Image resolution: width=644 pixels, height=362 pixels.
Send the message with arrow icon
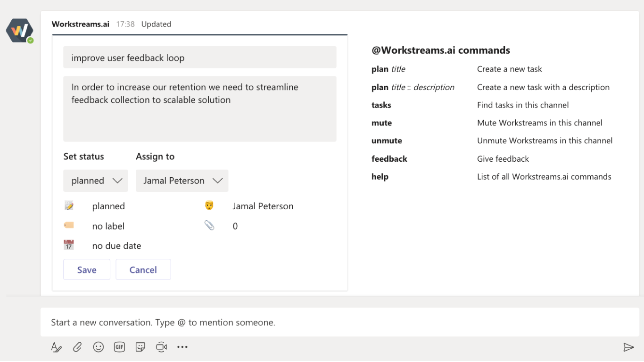(x=628, y=347)
